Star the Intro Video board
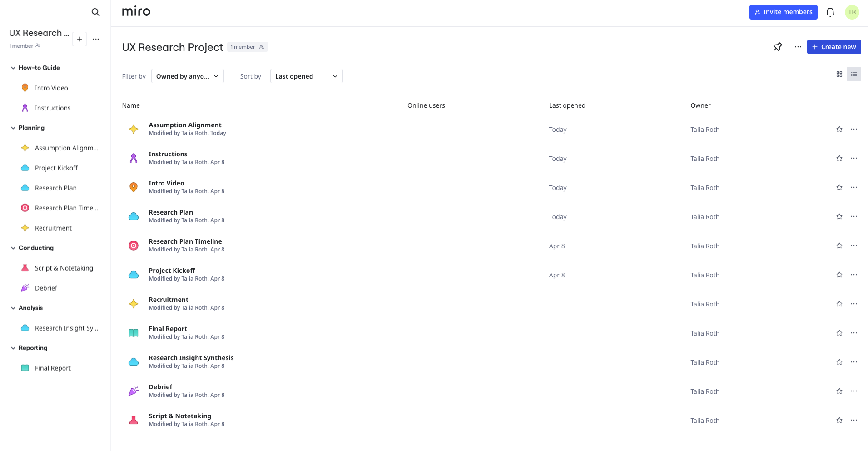Viewport: 868px width, 451px height. (839, 187)
